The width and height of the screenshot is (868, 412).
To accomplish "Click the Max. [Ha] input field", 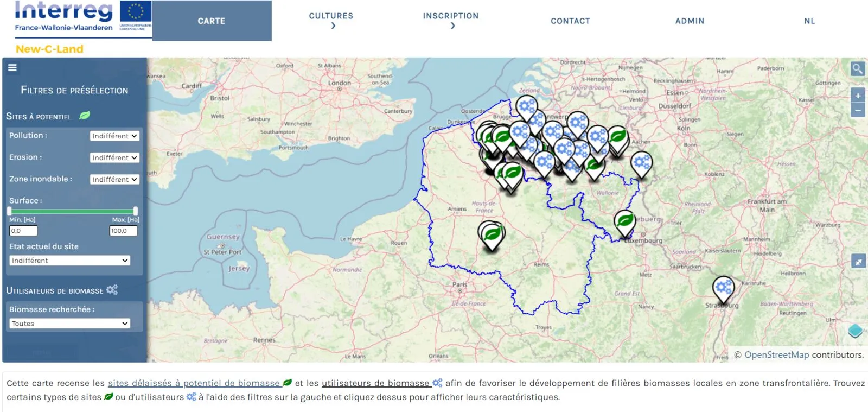I will pos(123,231).
